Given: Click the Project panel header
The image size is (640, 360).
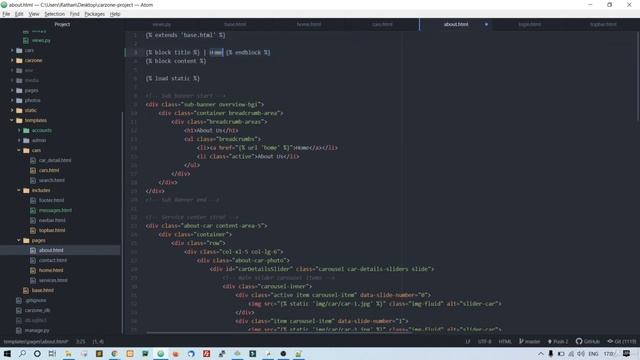Looking at the screenshot, I should 62,24.
